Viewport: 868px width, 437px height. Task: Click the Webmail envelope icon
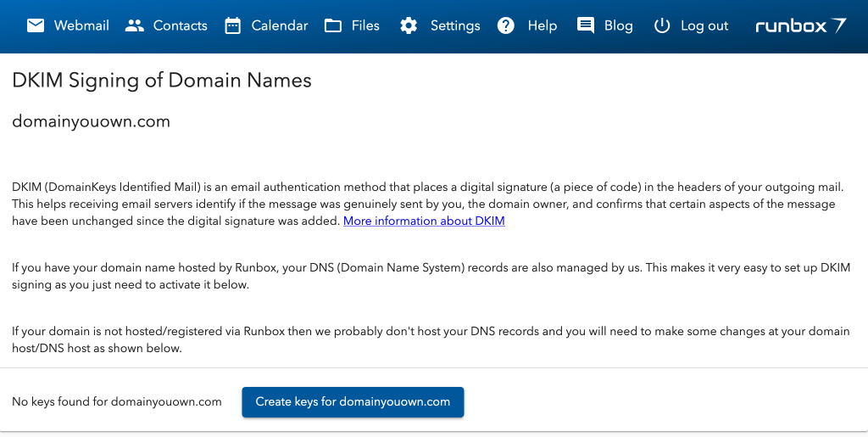point(36,25)
